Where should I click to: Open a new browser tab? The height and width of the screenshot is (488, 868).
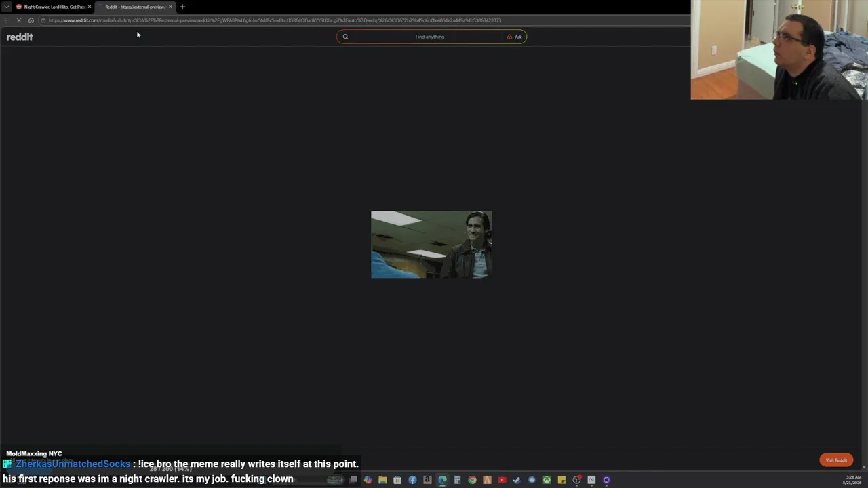click(x=182, y=7)
